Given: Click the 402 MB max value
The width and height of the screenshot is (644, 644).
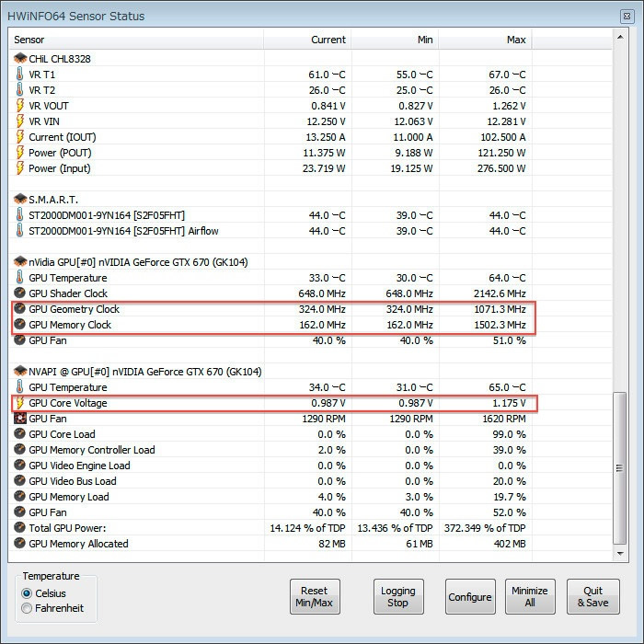Looking at the screenshot, I should (x=510, y=544).
